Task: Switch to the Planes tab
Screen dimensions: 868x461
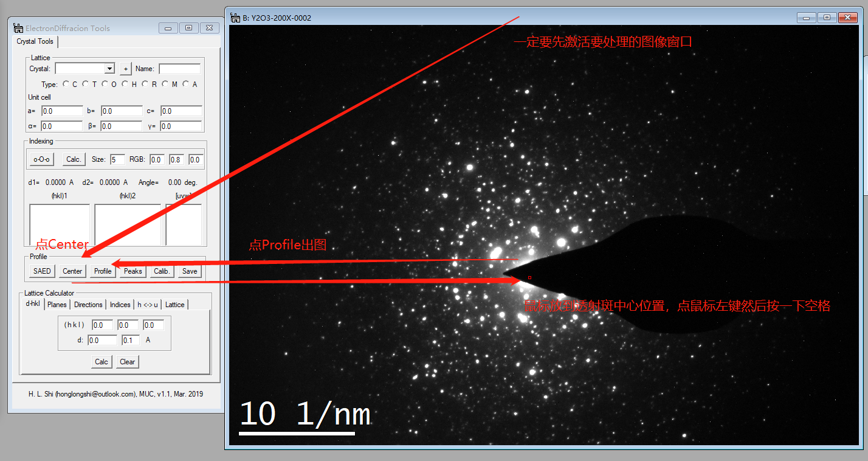Action: [57, 305]
